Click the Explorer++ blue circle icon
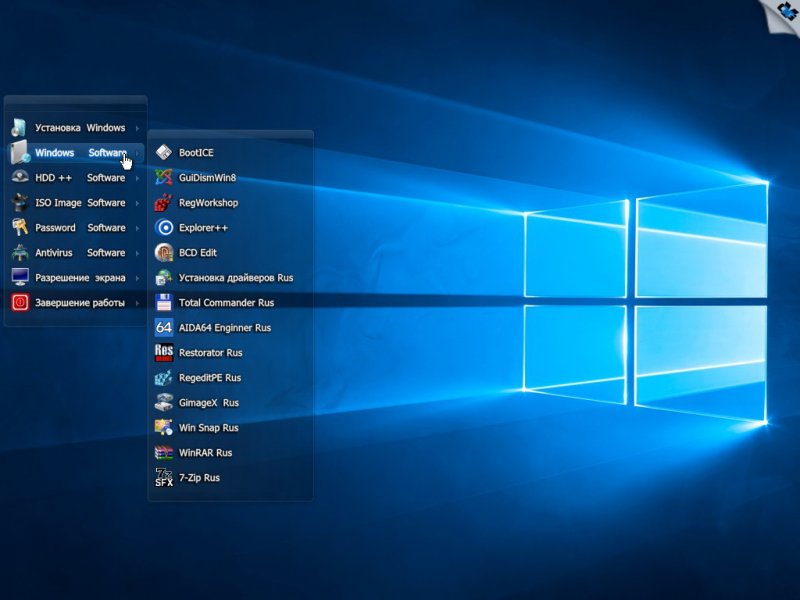The height and width of the screenshot is (600, 800). click(164, 227)
